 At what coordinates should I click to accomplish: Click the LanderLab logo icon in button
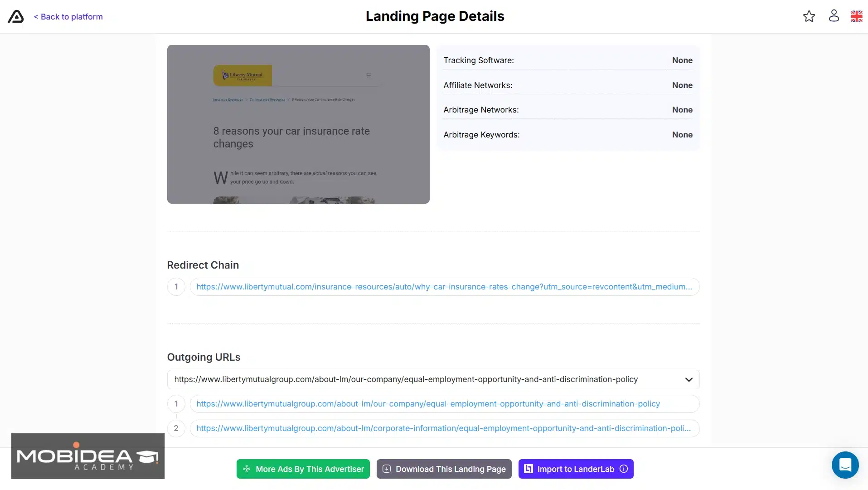point(529,469)
